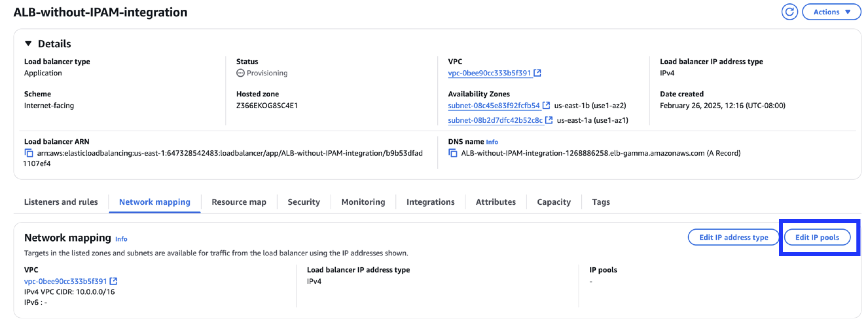
Task: Open subnet-08b2d7dfc42b52c8c external link icon
Action: coord(549,120)
